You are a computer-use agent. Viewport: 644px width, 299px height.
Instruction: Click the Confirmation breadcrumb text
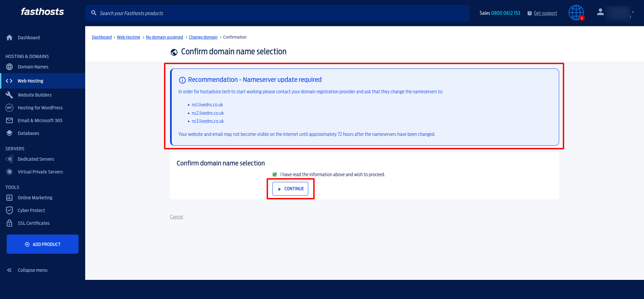235,37
